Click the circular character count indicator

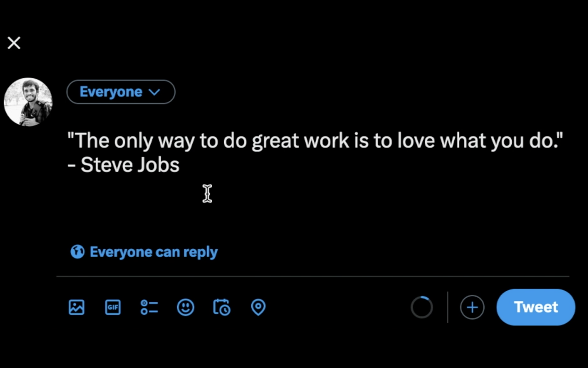[422, 307]
